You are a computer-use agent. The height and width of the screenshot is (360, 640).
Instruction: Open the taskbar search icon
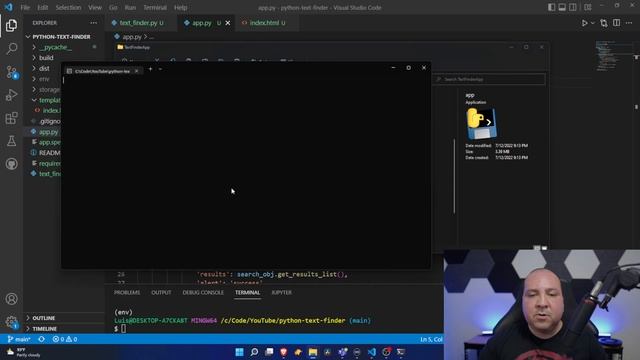tap(254, 352)
